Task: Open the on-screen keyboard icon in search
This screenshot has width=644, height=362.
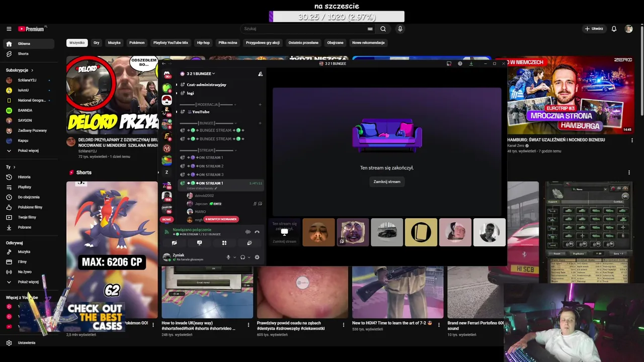Action: (x=370, y=29)
